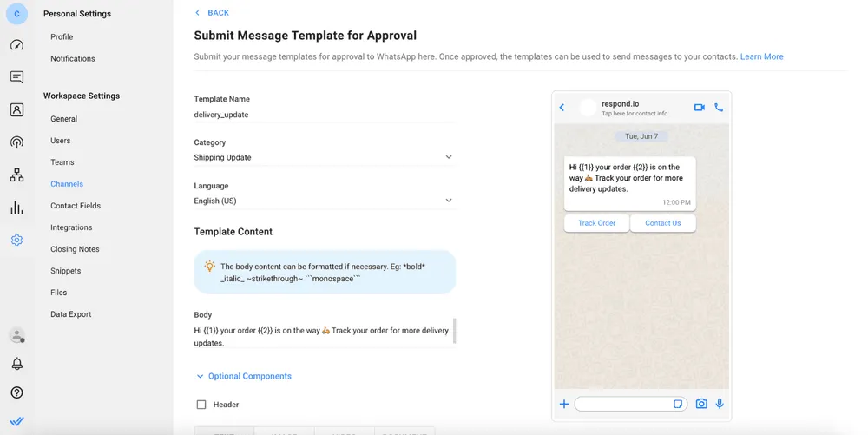Open the Reports bar chart icon
This screenshot has width=868, height=435.
(x=16, y=208)
